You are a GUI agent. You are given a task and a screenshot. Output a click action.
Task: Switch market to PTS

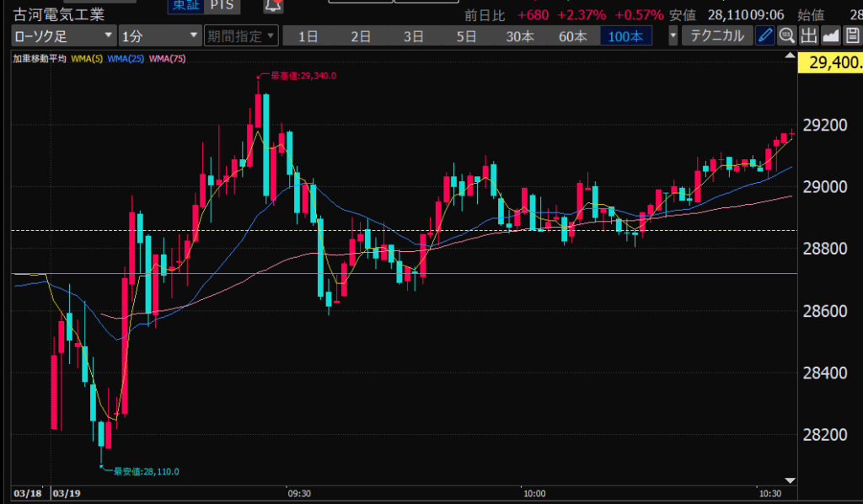[x=223, y=6]
